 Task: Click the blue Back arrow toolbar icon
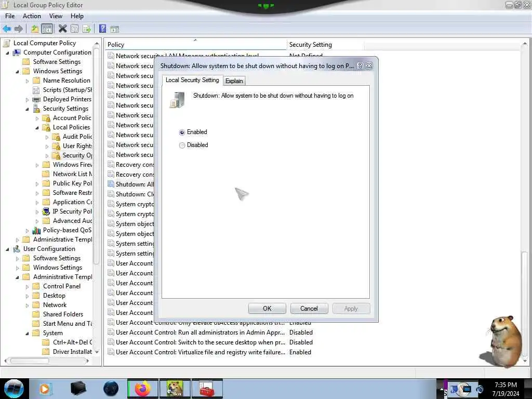click(x=6, y=29)
